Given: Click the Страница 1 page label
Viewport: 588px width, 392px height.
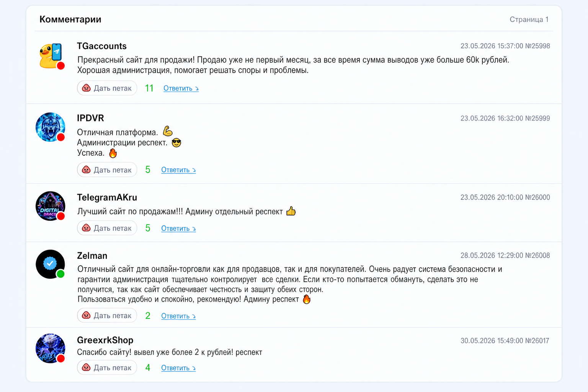Looking at the screenshot, I should coord(529,20).
